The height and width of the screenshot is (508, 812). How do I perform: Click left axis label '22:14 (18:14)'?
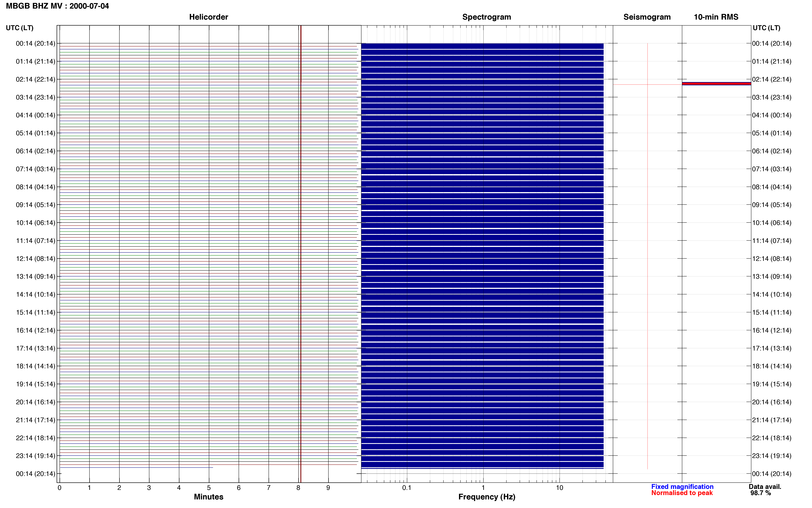point(36,438)
